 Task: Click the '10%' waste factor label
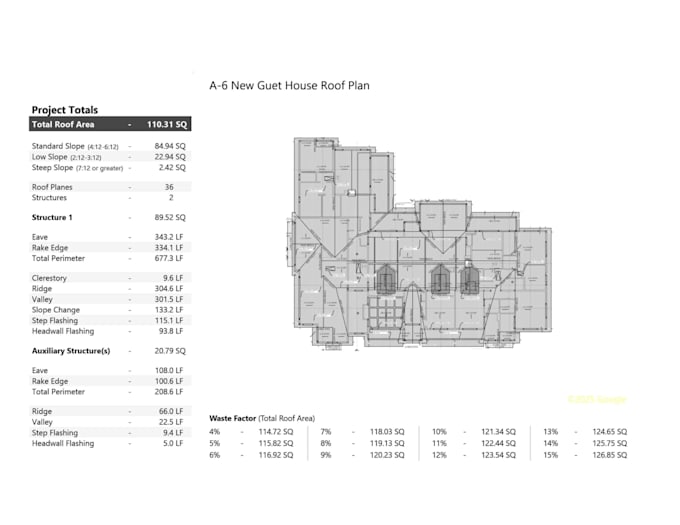click(x=439, y=432)
